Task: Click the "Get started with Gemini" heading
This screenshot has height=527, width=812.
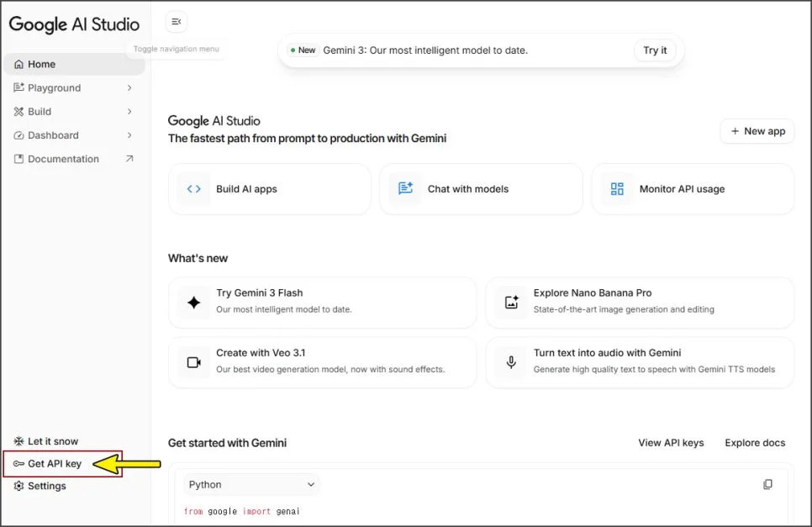Action: pos(227,443)
